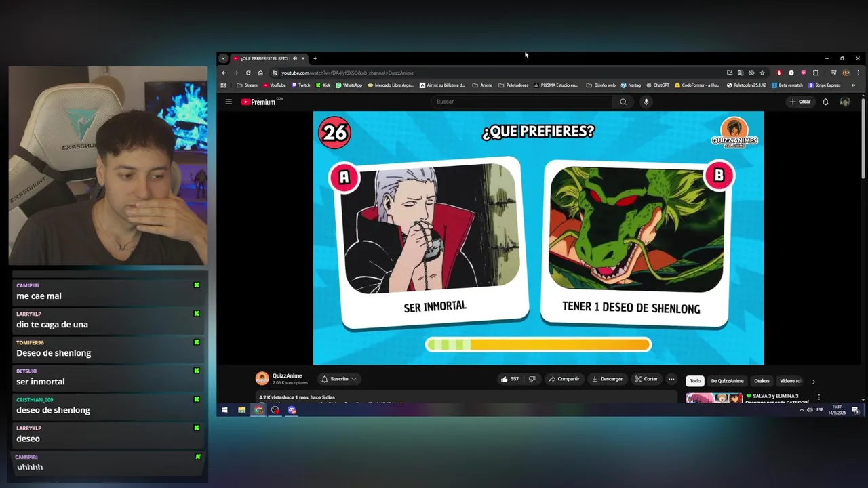
Task: Focus the Buscar search field
Action: click(x=522, y=102)
